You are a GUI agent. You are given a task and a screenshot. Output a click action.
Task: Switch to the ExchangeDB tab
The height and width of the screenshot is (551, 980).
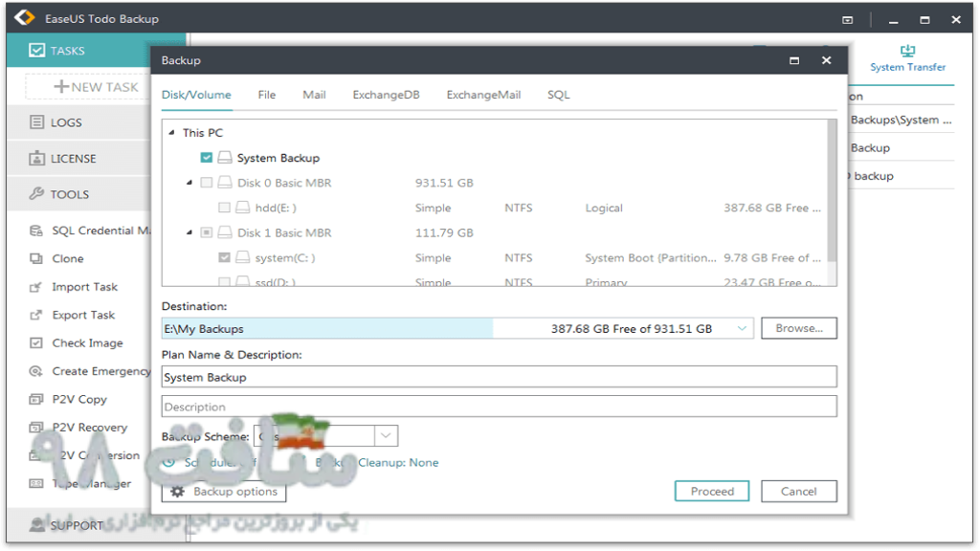(x=387, y=95)
